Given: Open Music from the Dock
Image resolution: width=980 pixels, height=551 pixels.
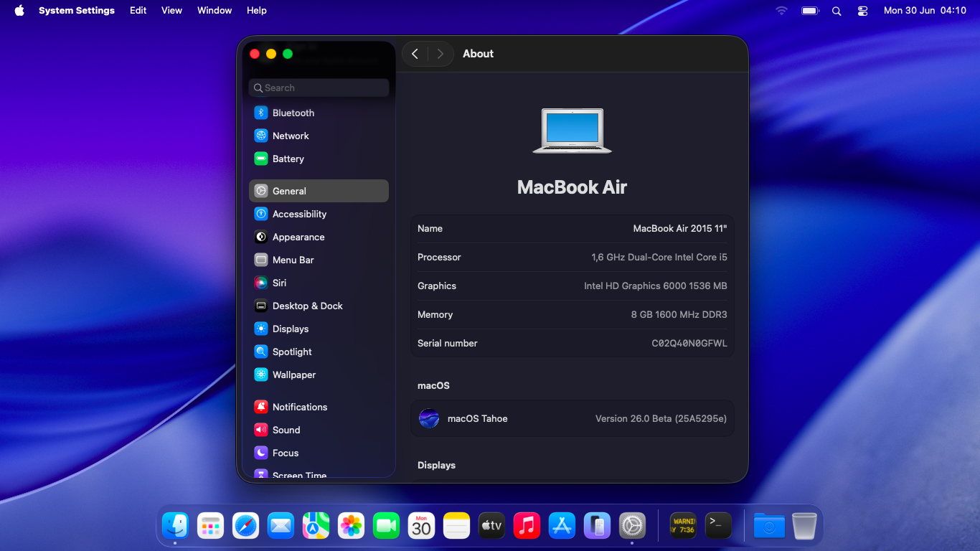Looking at the screenshot, I should tap(527, 526).
